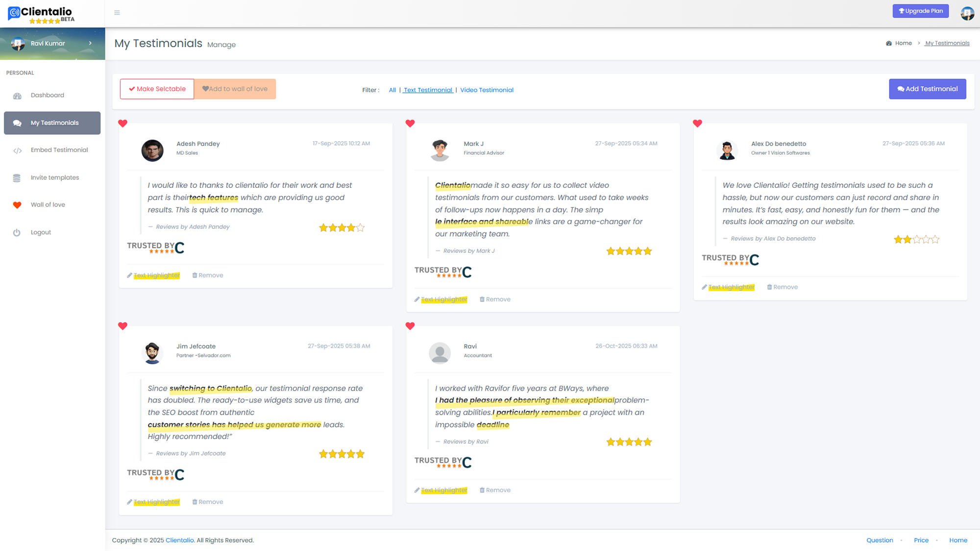Open Invite templates in sidebar
This screenshot has width=980, height=551.
(x=54, y=177)
